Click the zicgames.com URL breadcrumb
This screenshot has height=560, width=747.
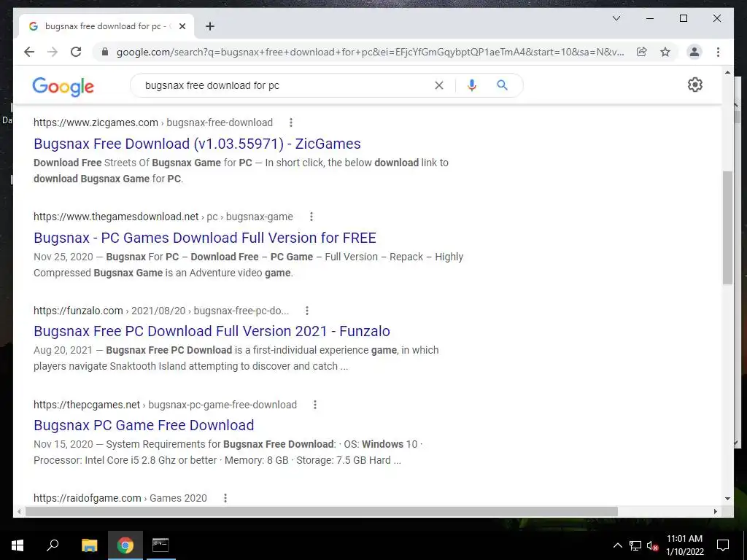pos(153,122)
